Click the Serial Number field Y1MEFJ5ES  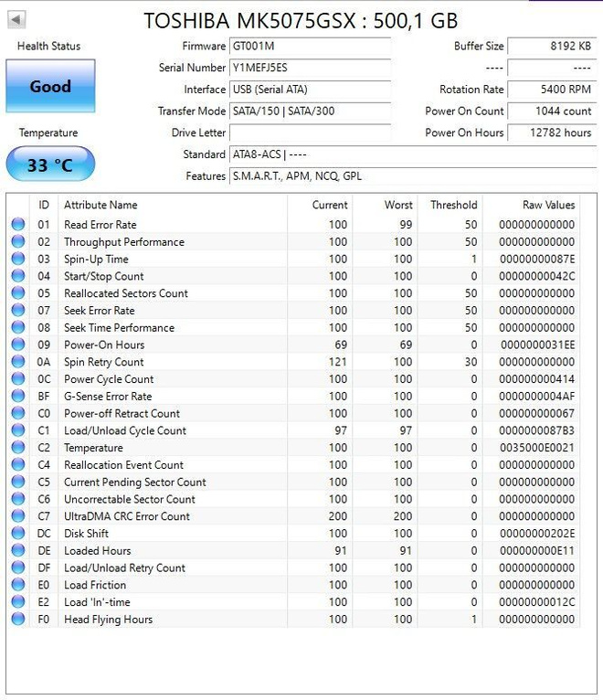[x=311, y=68]
